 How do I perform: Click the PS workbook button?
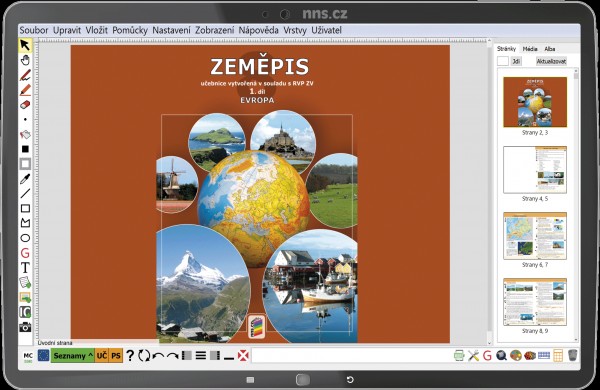116,356
